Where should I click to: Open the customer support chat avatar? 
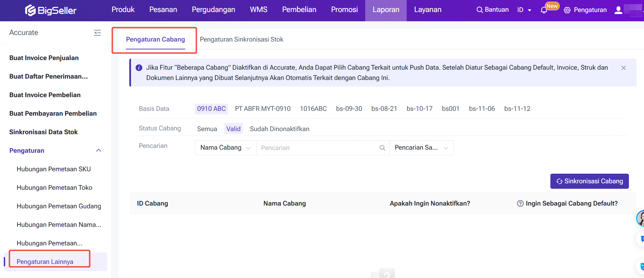[640, 218]
